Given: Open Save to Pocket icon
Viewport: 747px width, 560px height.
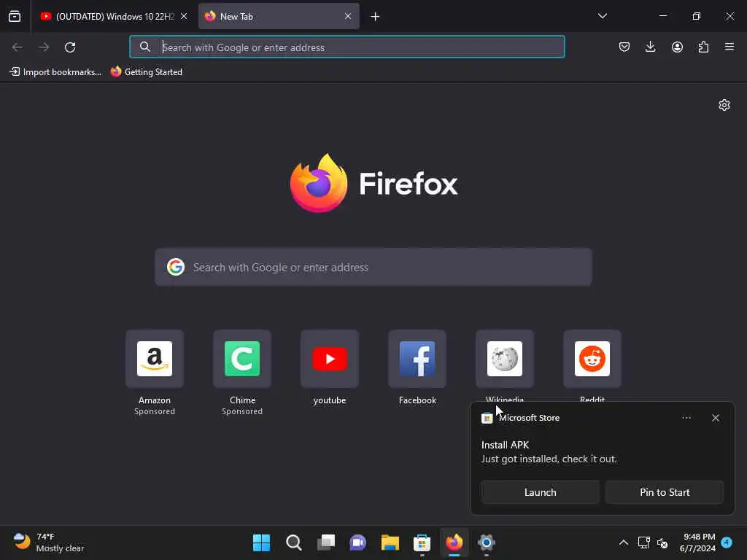Looking at the screenshot, I should click(624, 47).
